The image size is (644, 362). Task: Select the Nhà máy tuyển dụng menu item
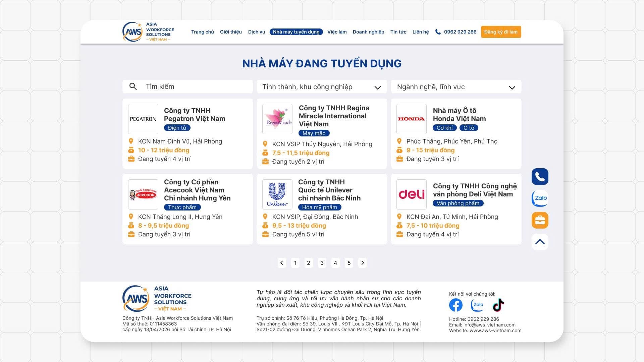296,32
